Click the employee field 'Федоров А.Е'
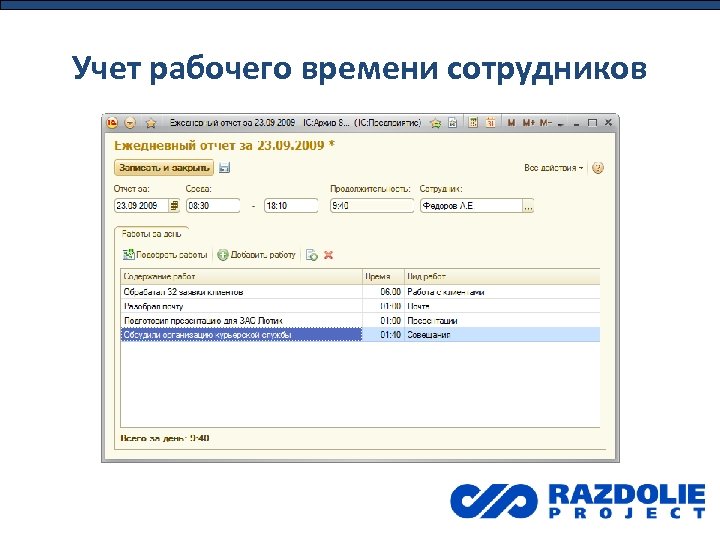 click(471, 205)
